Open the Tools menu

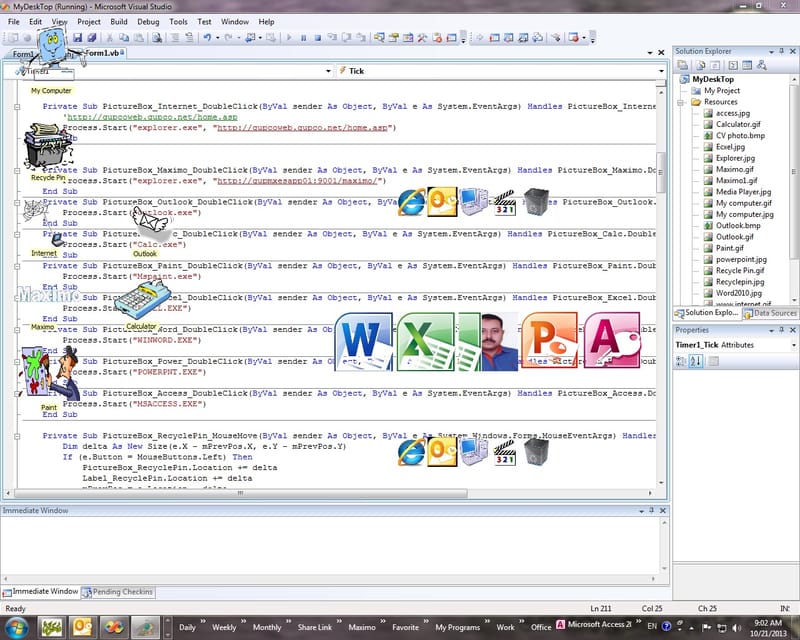178,22
